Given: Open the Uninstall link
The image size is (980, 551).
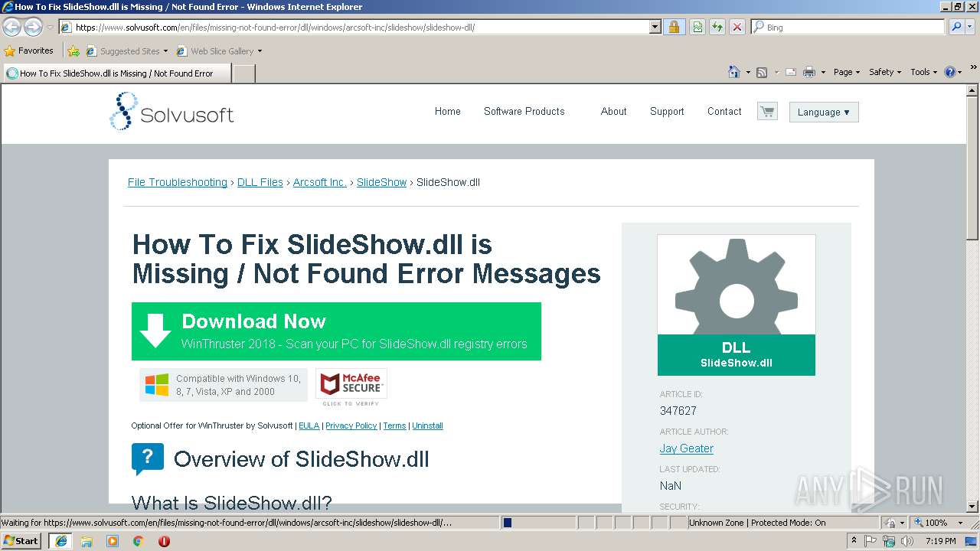Looking at the screenshot, I should pos(427,425).
